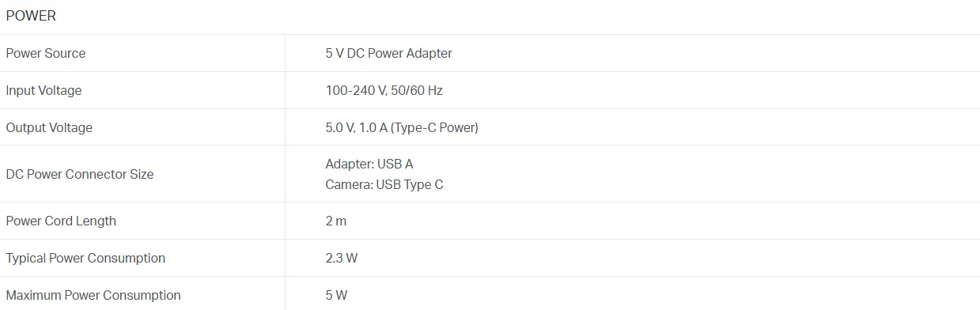Select the Input Voltage label
This screenshot has height=310, width=980.
44,90
